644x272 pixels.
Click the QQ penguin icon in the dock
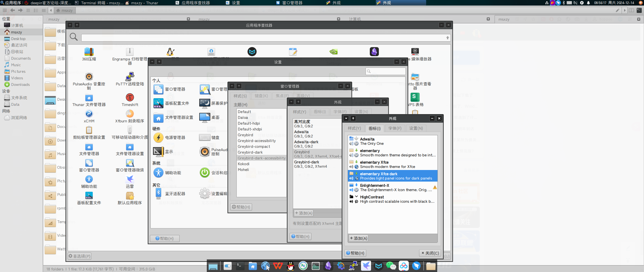pyautogui.click(x=291, y=266)
